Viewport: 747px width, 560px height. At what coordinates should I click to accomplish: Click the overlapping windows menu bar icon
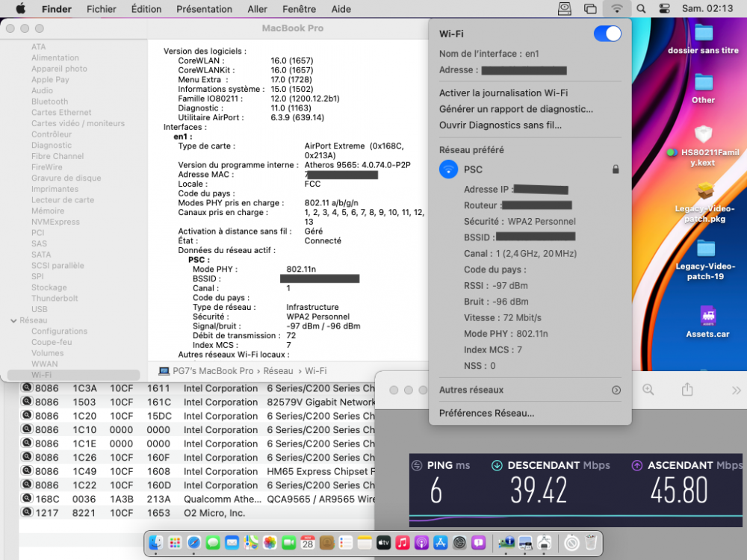tap(590, 8)
